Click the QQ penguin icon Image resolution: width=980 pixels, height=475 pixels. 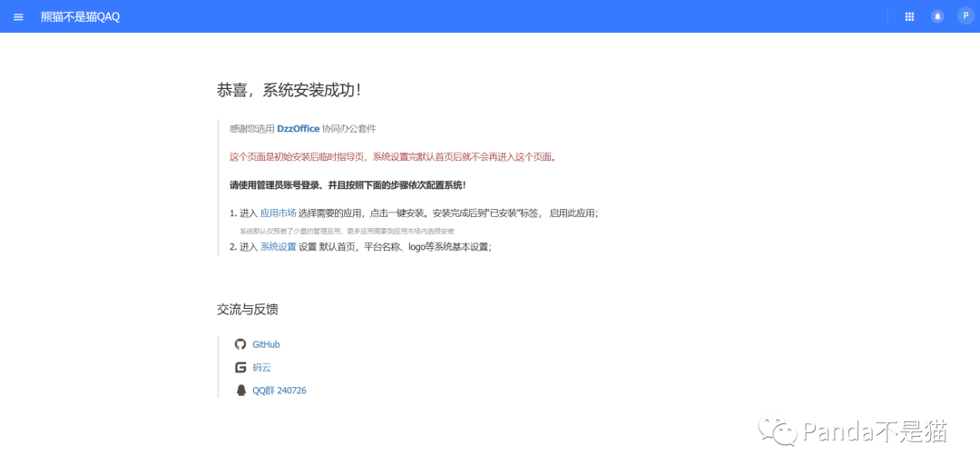click(240, 391)
